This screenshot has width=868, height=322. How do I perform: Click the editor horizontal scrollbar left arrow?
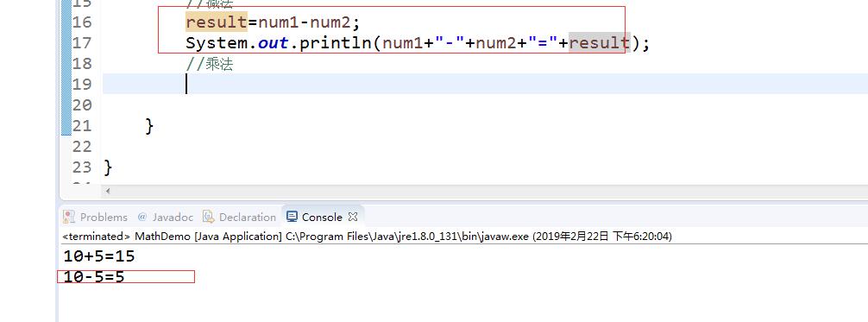pos(107,191)
